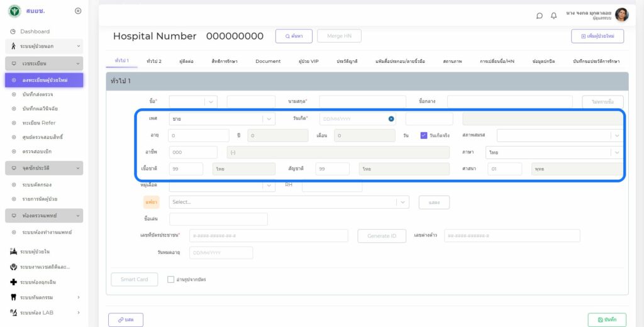The width and height of the screenshot is (644, 327).
Task: Click the ระบบทันตกรรม tooth icon
Action: (13, 297)
